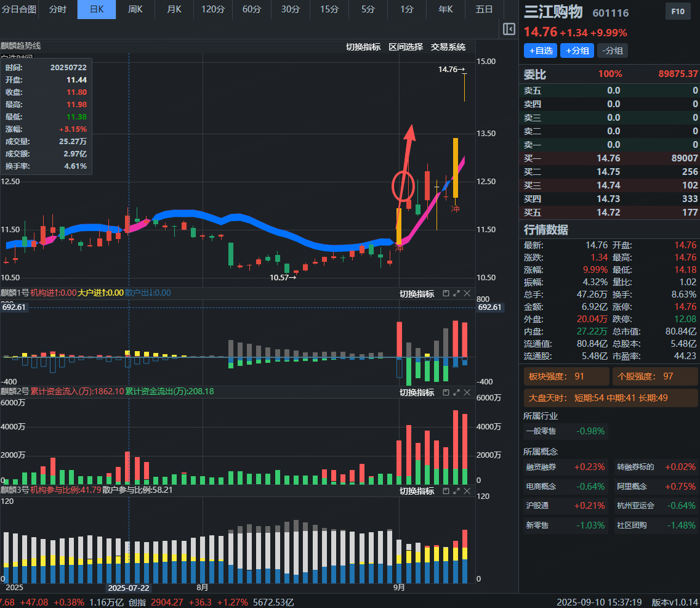Click the red circle annotation on the chart
The image size is (700, 608).
click(x=403, y=185)
